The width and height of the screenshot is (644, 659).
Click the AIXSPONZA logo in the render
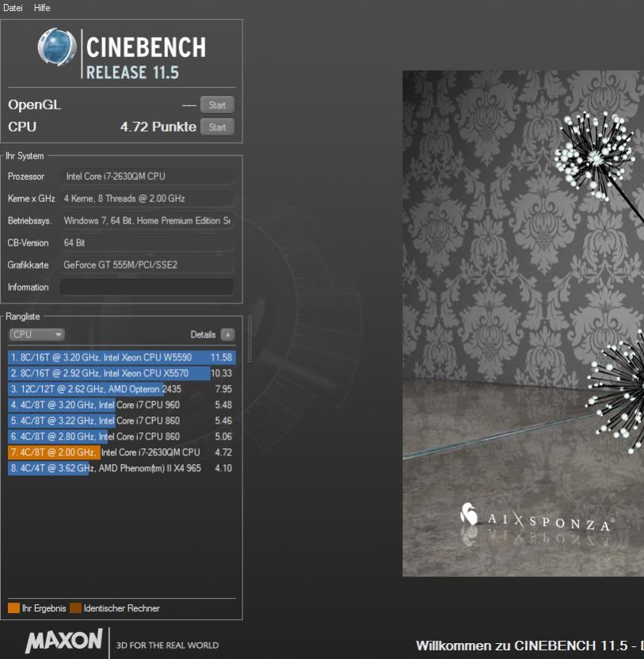(x=538, y=517)
